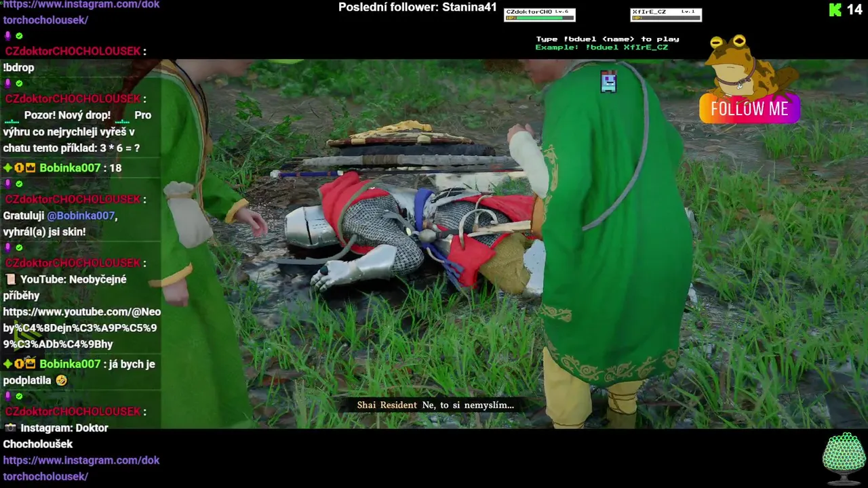The width and height of the screenshot is (868, 488).
Task: Click the laughing emoji after podplatila
Action: click(x=62, y=381)
